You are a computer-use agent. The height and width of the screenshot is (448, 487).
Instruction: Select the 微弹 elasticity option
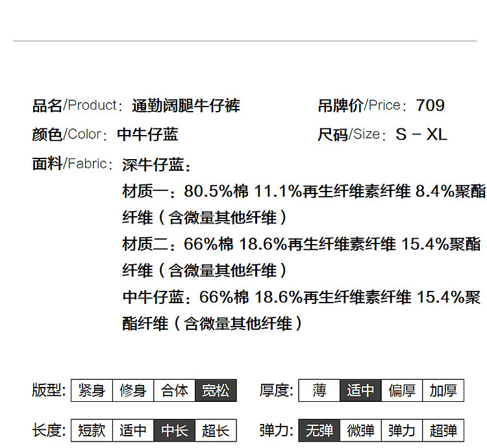pyautogui.click(x=360, y=430)
